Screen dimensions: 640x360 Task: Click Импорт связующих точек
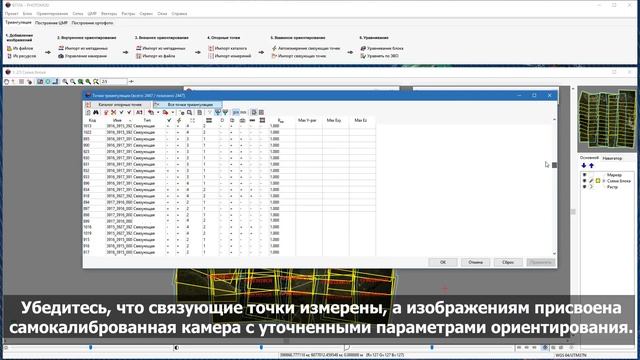point(299,56)
